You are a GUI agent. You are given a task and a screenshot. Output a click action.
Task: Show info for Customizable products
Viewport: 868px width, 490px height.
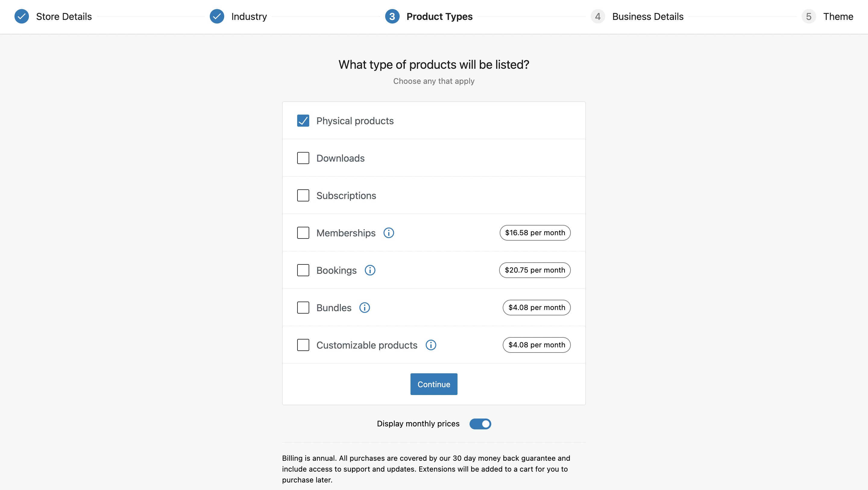pyautogui.click(x=431, y=345)
